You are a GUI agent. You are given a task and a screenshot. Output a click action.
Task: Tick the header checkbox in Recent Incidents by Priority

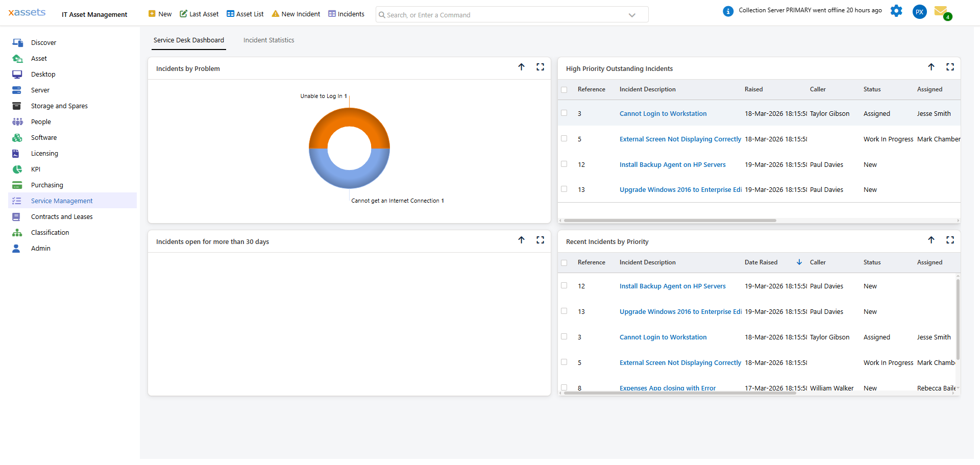(x=564, y=262)
